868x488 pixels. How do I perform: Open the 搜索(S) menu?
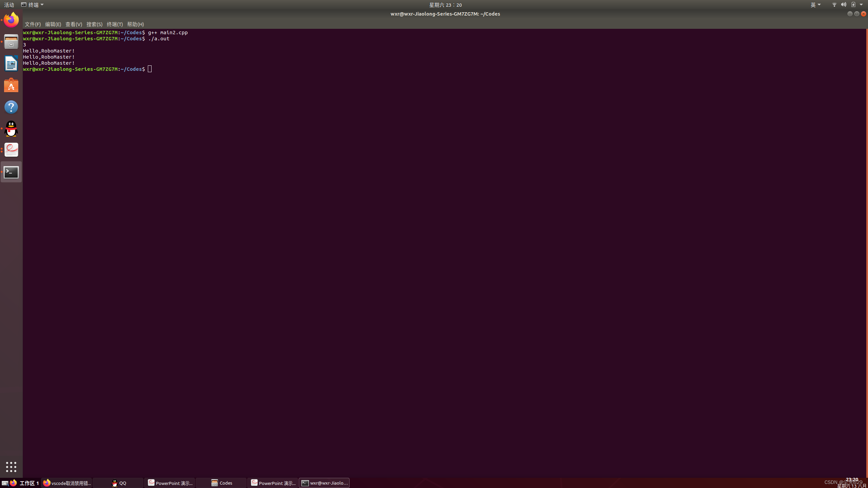(x=94, y=24)
